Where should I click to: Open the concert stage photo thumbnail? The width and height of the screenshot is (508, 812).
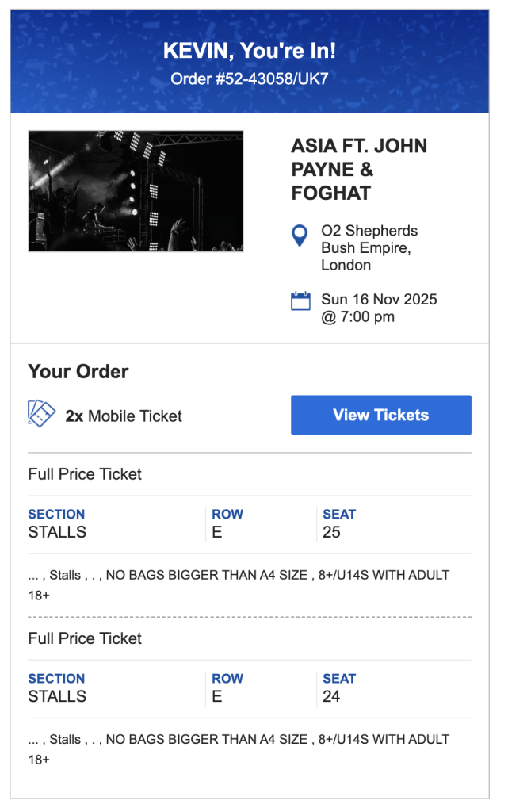(136, 191)
